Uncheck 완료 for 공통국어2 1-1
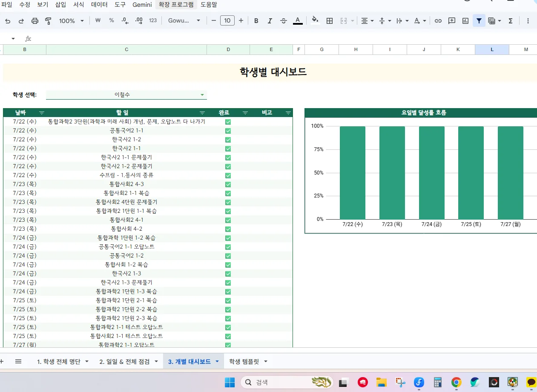Screen dimensions: 537x392 (x=228, y=131)
